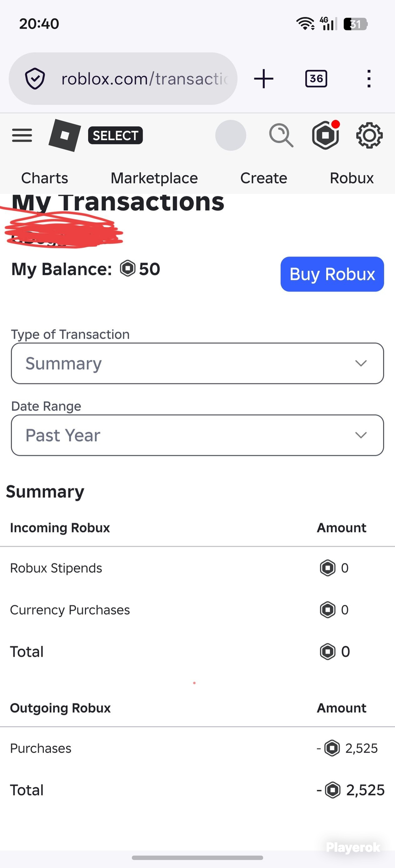Open the Robux icon with notification dot
The height and width of the screenshot is (868, 395).
(326, 135)
